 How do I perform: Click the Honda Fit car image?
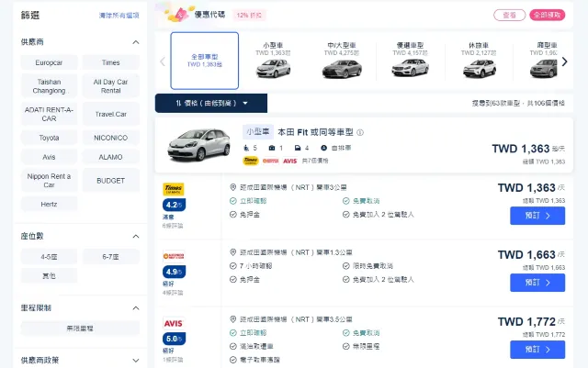tap(196, 144)
